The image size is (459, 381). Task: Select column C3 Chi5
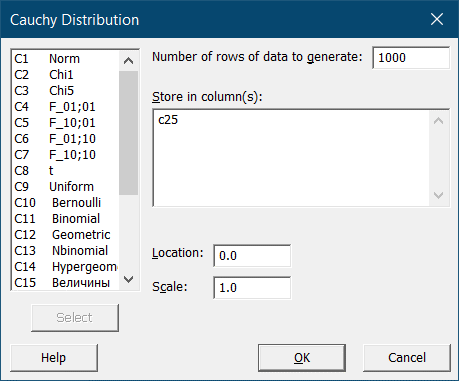tap(65, 91)
